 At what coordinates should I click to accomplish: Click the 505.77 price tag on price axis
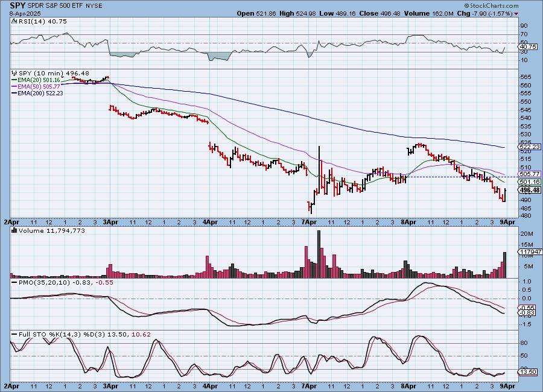(530, 174)
